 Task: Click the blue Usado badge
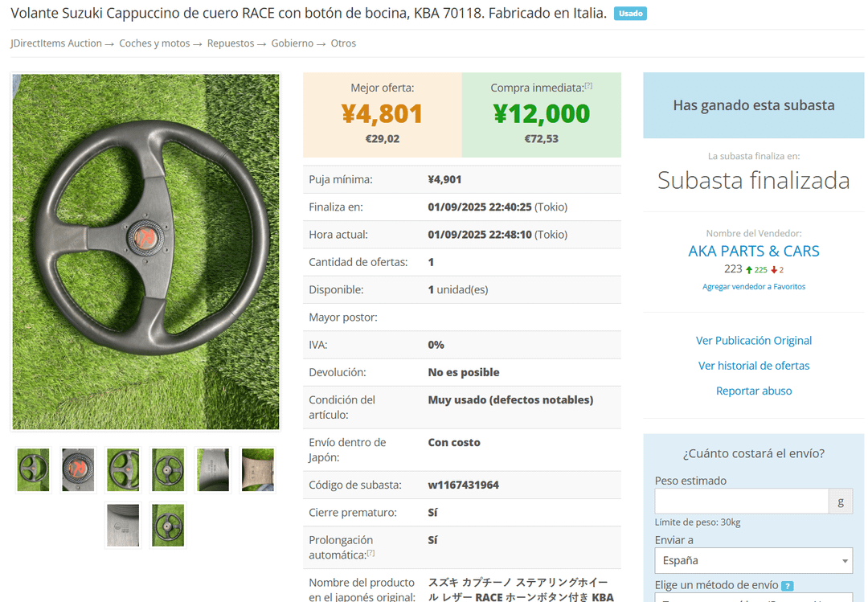point(630,14)
